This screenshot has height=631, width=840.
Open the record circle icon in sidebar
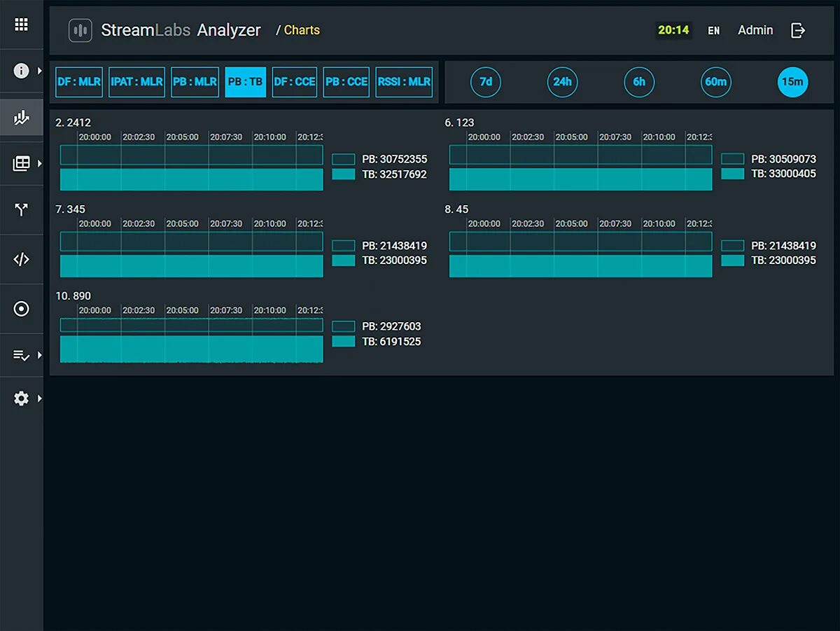click(21, 309)
